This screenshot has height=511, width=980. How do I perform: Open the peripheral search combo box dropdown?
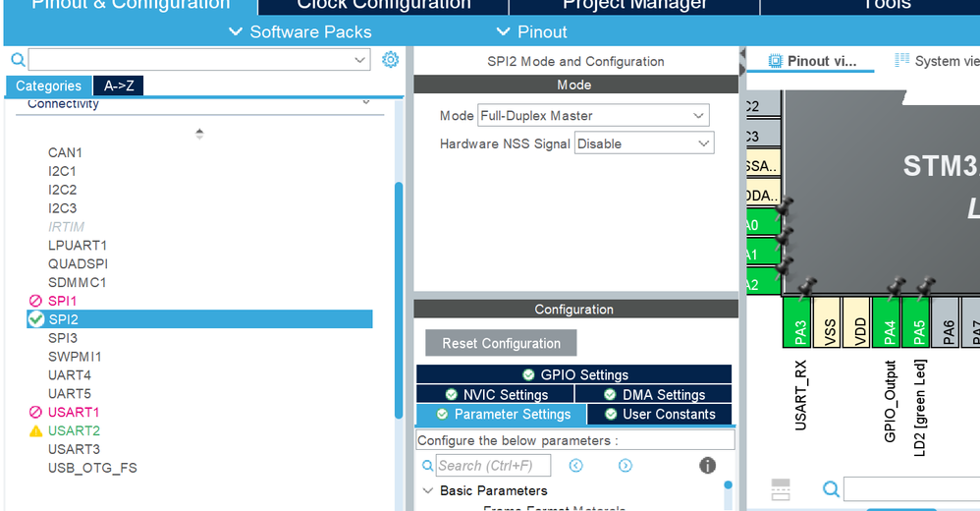pyautogui.click(x=360, y=59)
